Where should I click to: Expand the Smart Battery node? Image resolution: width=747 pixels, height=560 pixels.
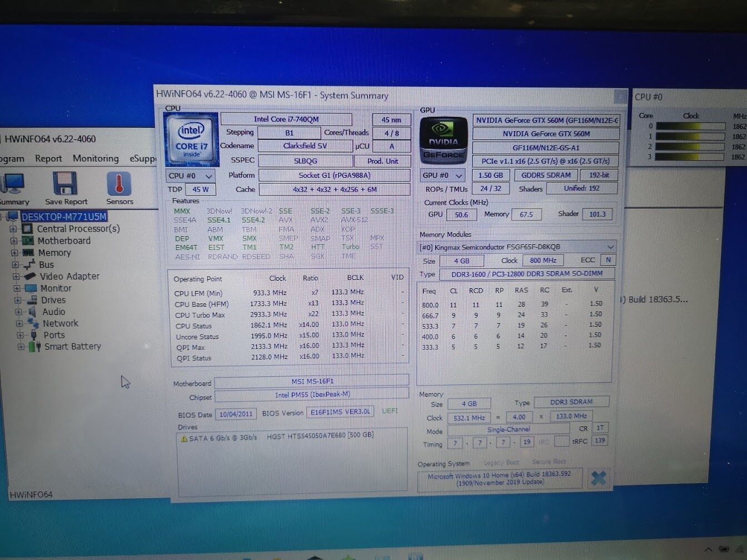pyautogui.click(x=21, y=347)
